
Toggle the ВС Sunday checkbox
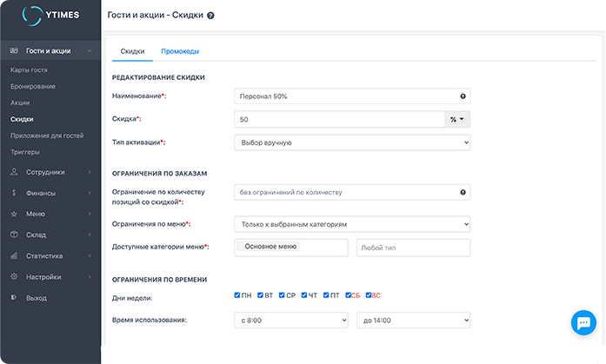370,295
